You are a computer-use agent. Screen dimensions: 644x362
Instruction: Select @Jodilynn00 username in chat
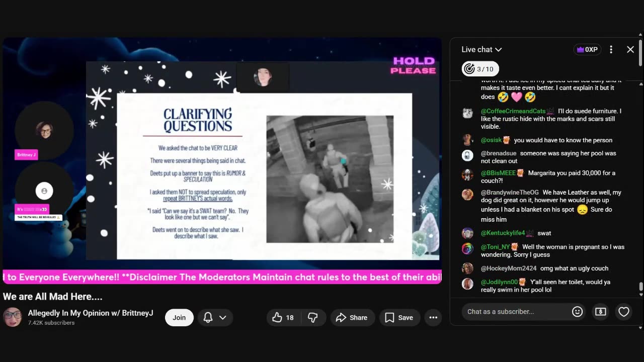coord(499,282)
